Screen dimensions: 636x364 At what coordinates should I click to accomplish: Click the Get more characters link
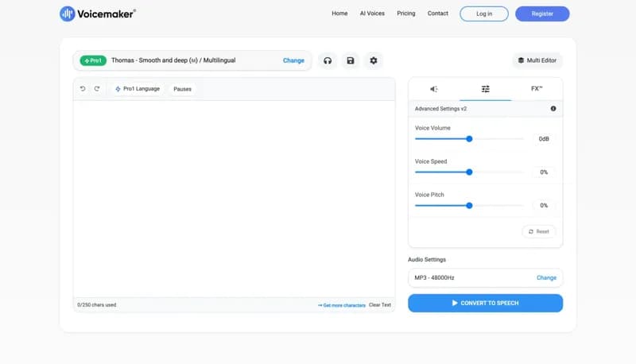pyautogui.click(x=342, y=305)
